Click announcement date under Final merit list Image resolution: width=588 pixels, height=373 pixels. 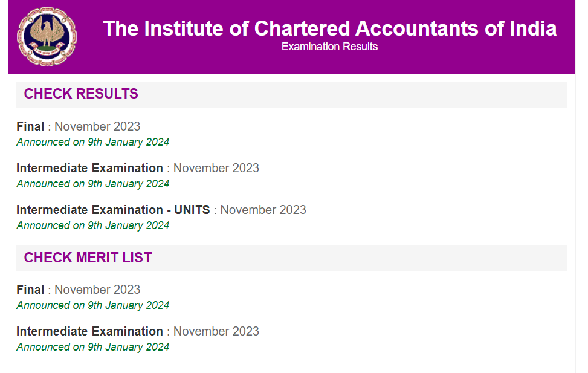(x=92, y=305)
